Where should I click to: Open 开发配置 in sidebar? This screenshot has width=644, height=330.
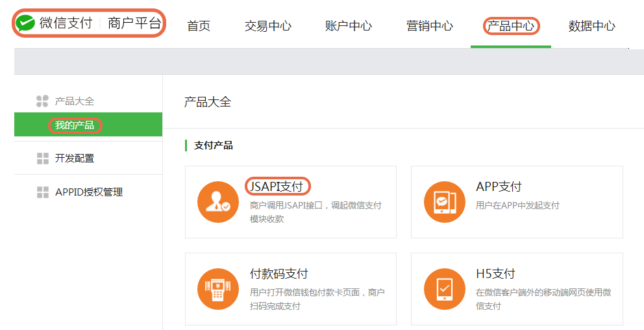(x=75, y=159)
